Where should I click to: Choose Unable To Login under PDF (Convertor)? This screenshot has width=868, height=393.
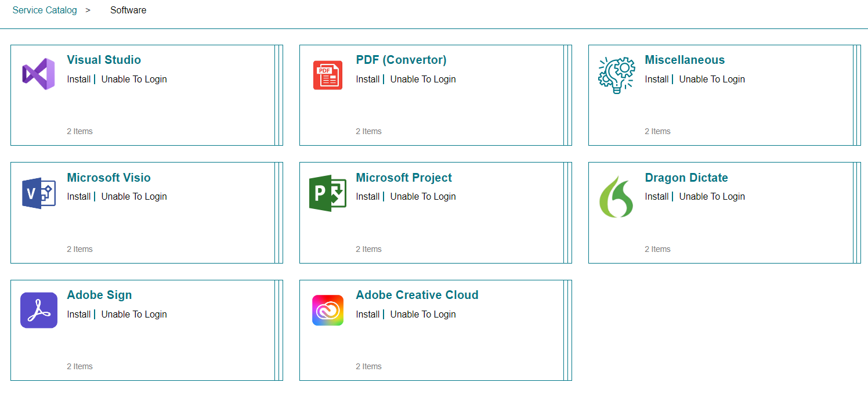click(x=423, y=79)
